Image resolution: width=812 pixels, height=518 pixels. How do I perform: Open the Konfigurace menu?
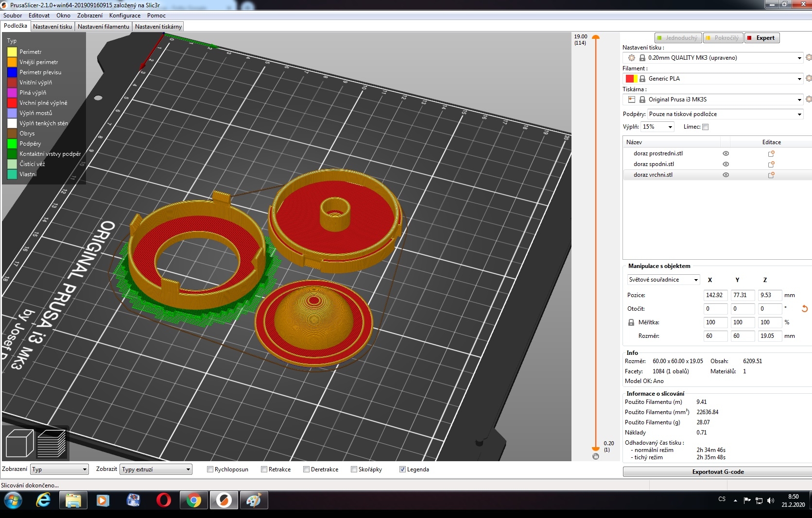coord(125,16)
